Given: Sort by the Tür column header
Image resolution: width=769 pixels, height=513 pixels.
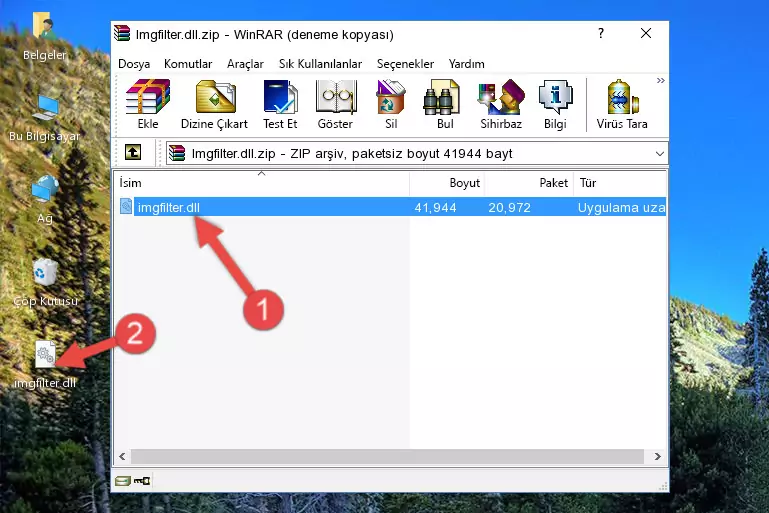Looking at the screenshot, I should coord(620,183).
